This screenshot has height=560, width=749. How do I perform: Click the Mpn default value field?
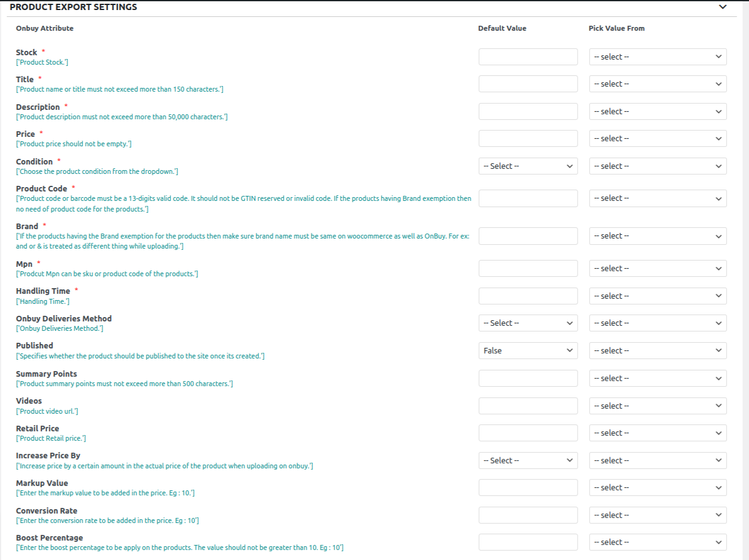[x=528, y=268]
